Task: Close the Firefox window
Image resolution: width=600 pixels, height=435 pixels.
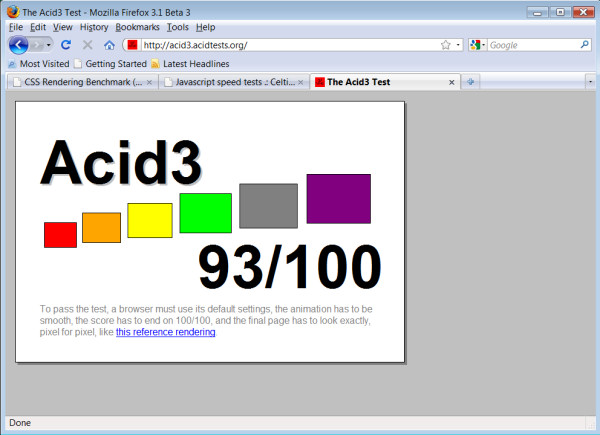Action: coord(583,12)
